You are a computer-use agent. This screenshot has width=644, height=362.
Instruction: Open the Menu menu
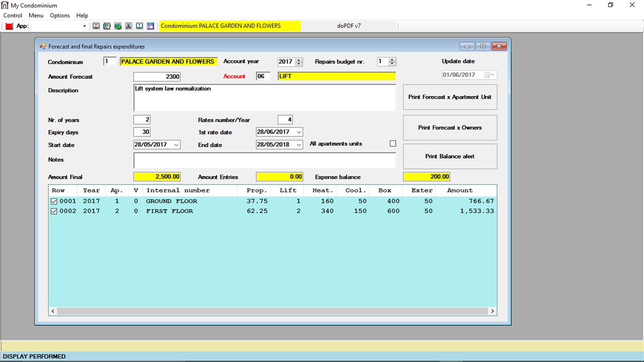pos(36,15)
